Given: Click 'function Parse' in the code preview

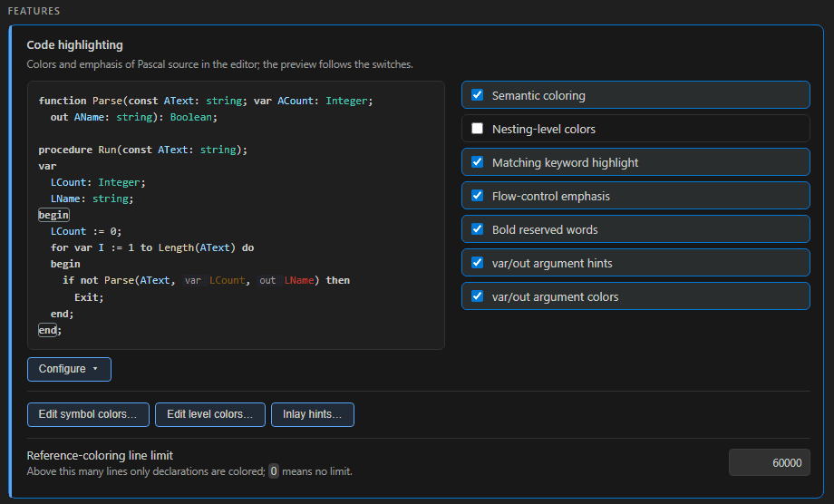Looking at the screenshot, I should 81,101.
